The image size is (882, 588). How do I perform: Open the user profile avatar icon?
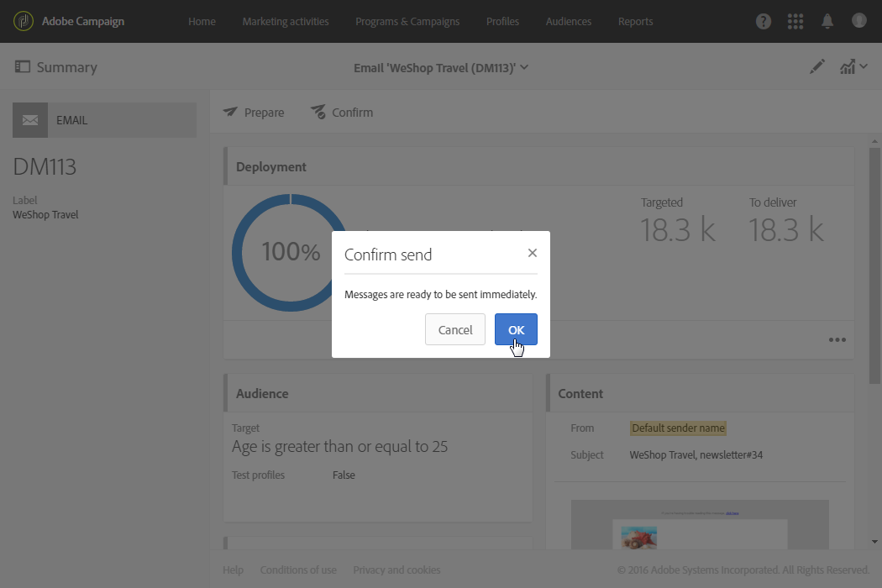tap(859, 21)
